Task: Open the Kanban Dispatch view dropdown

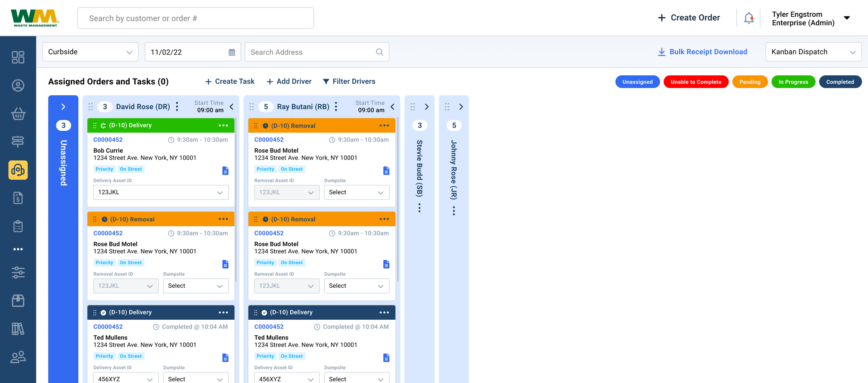Action: point(813,52)
